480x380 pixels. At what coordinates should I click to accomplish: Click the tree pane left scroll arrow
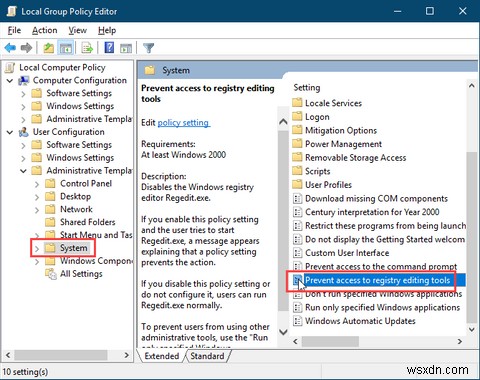click(8, 355)
